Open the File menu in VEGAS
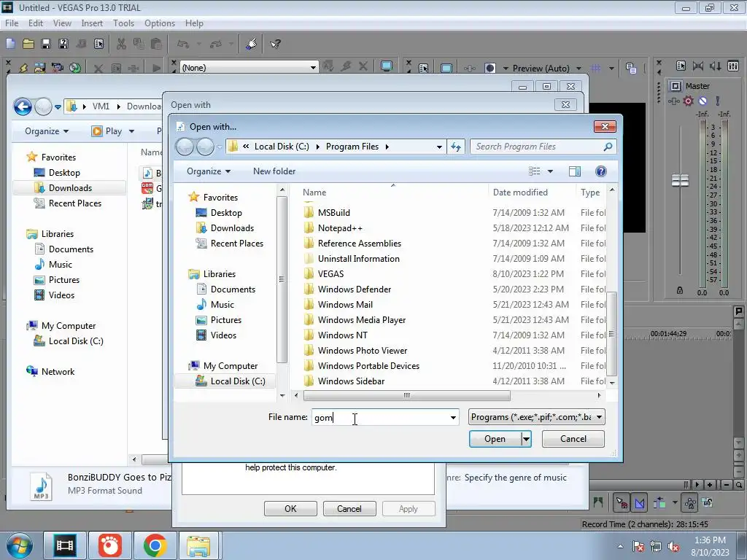This screenshot has width=747, height=560. click(12, 23)
